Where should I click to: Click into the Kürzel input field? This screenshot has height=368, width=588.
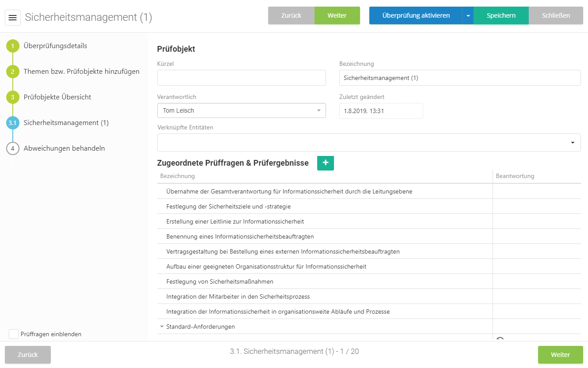241,78
